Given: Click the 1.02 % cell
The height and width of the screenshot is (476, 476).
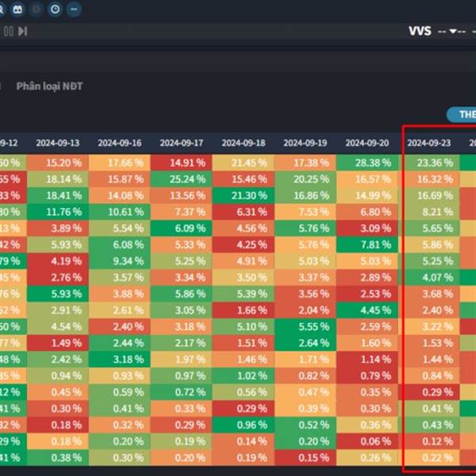Looking at the screenshot, I should click(x=244, y=376).
